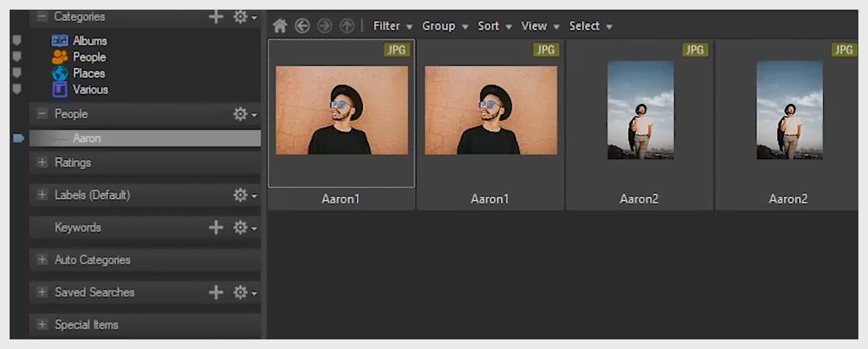Viewport: 868px width, 349px height.
Task: Click the gray tag marker beside Albums
Action: pyautogui.click(x=17, y=40)
